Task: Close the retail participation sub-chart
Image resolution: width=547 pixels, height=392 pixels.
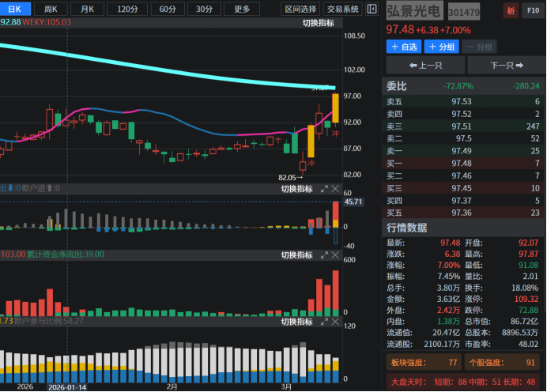Action: tap(336, 322)
